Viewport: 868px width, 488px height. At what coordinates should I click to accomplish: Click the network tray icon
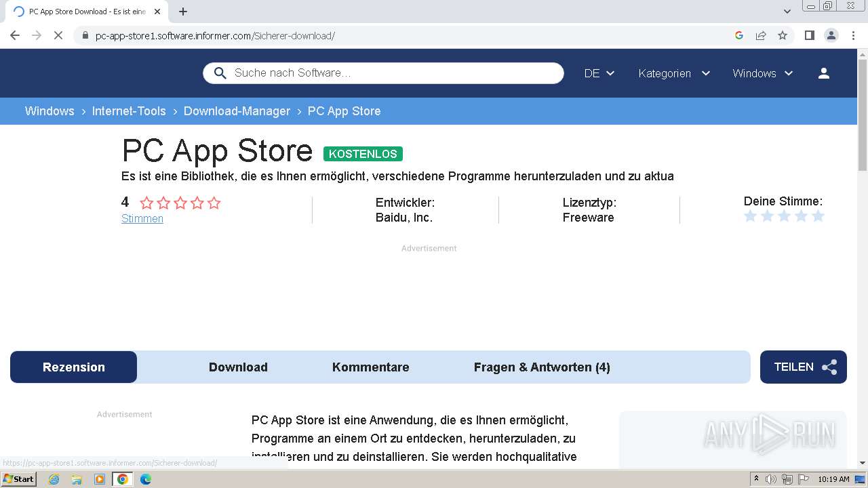click(787, 479)
